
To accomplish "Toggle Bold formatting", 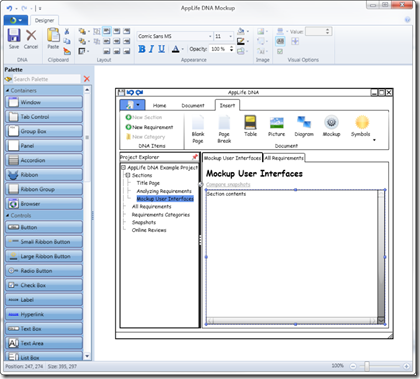I will [x=142, y=49].
